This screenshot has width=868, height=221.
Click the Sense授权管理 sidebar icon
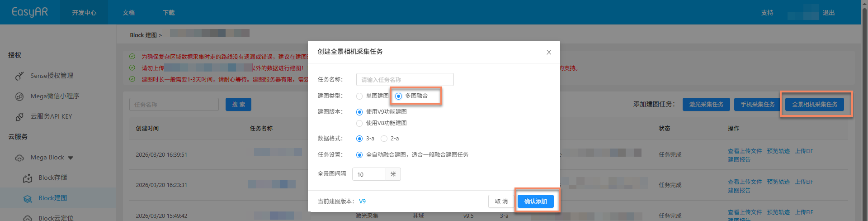click(19, 76)
